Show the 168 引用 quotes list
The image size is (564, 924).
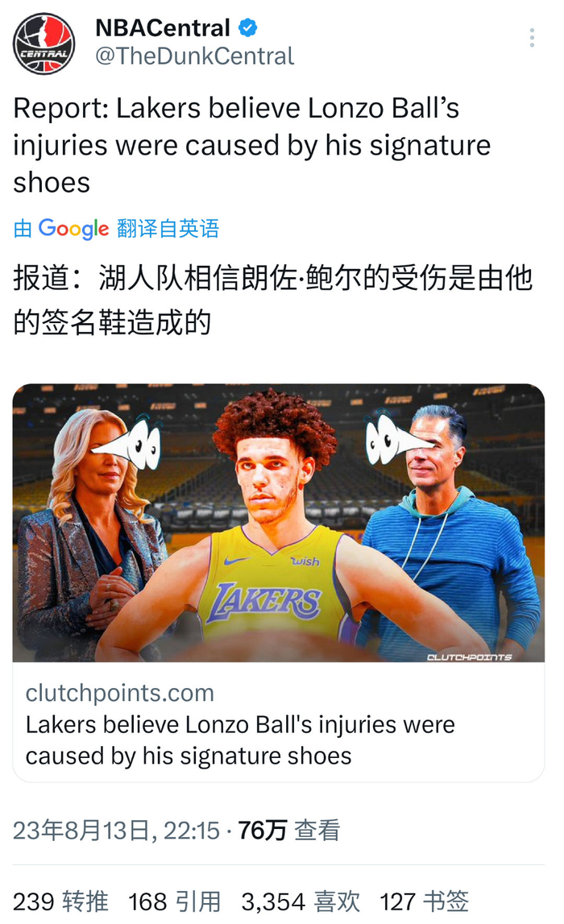pos(175,901)
